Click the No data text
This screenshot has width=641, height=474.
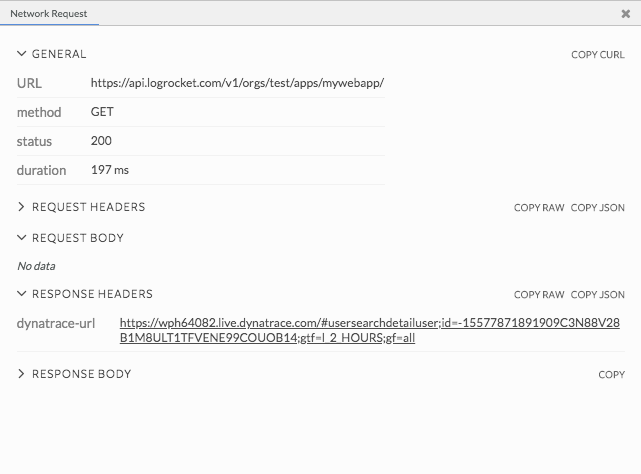[x=36, y=266]
